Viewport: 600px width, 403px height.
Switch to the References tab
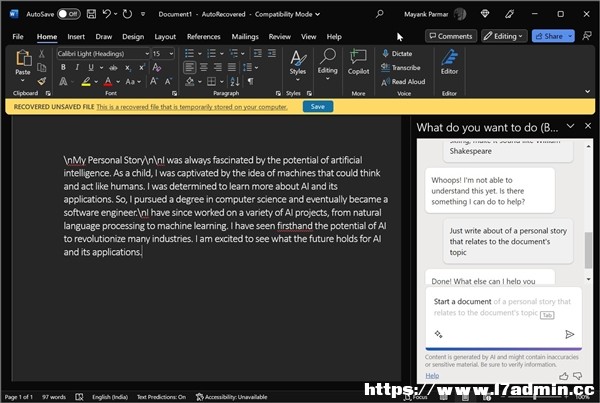click(204, 37)
